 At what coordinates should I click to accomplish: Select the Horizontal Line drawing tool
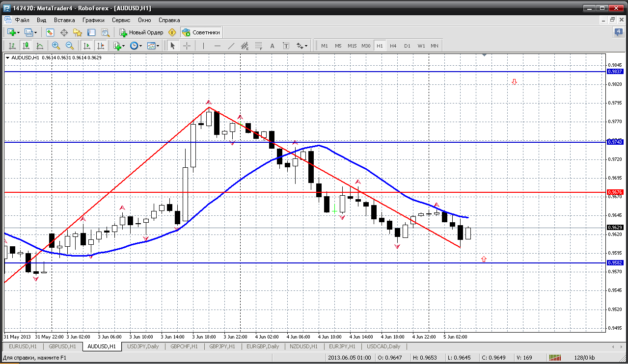pyautogui.click(x=218, y=46)
